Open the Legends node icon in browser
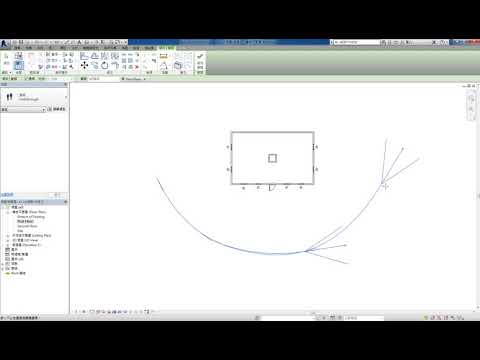The height and width of the screenshot is (360, 480). click(7, 250)
